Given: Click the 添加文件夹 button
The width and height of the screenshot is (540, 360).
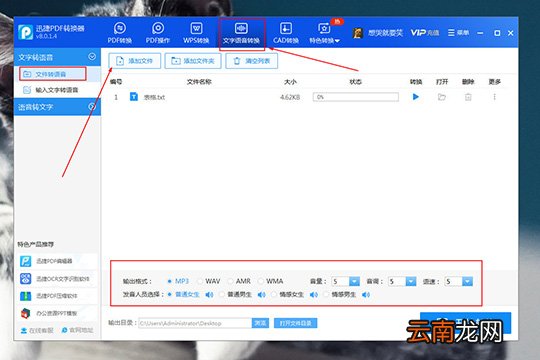Looking at the screenshot, I should point(193,61).
